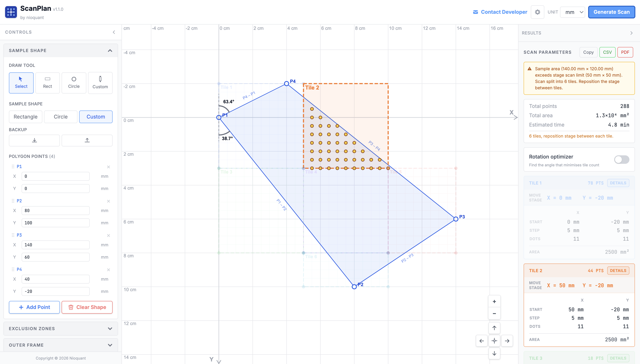640x364 pixels.
Task: Upload a backup file
Action: [x=87, y=140]
